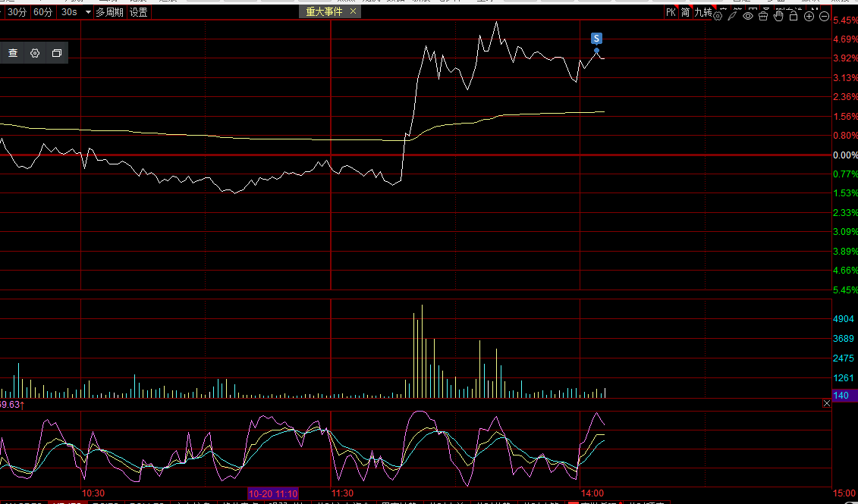Click the 2475 volume axis label
Screen dimensions: 858x504
tap(844, 358)
